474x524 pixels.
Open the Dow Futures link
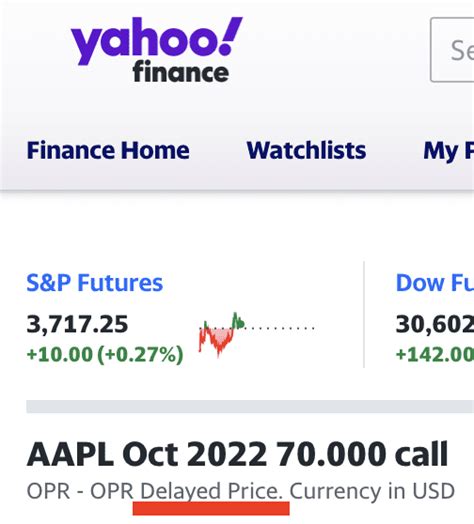click(435, 283)
